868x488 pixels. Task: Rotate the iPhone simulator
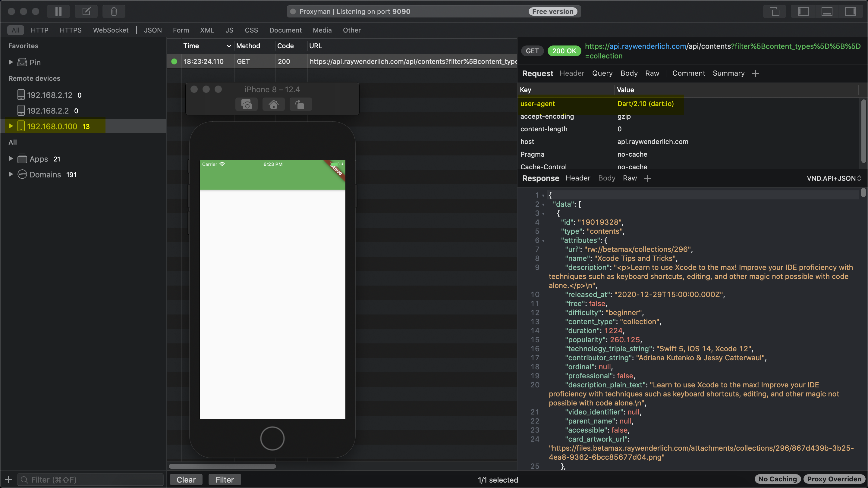tap(300, 104)
